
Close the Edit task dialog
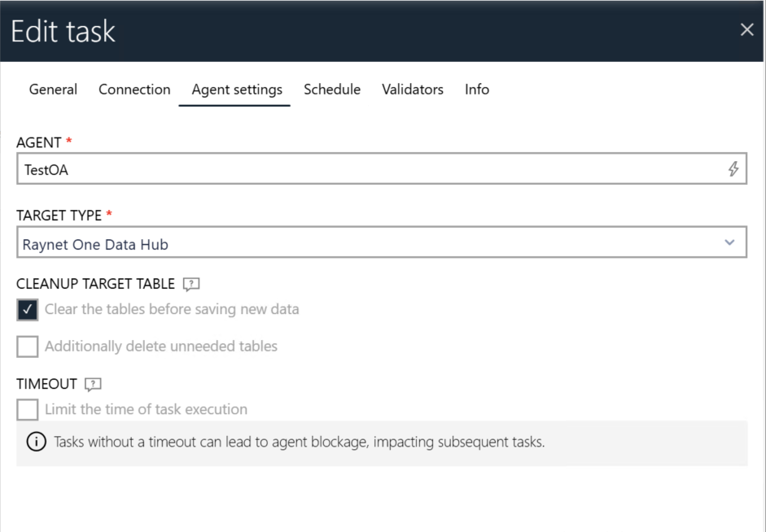746,30
